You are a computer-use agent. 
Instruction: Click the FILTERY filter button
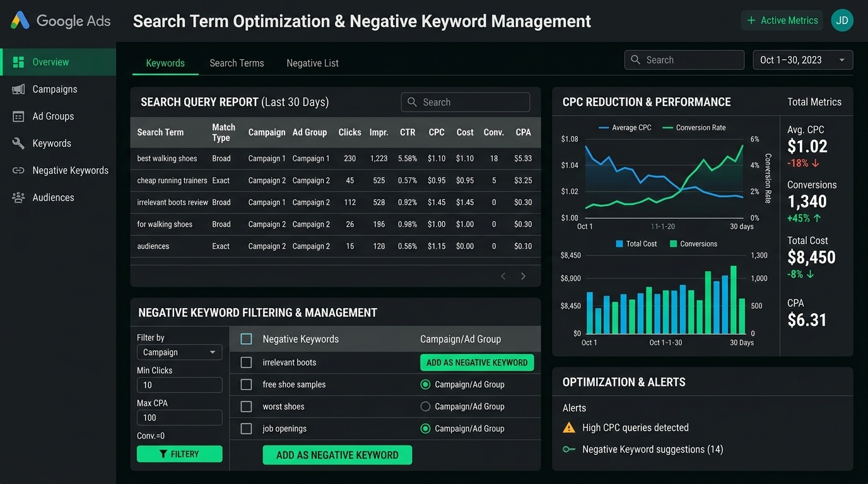[x=180, y=454]
